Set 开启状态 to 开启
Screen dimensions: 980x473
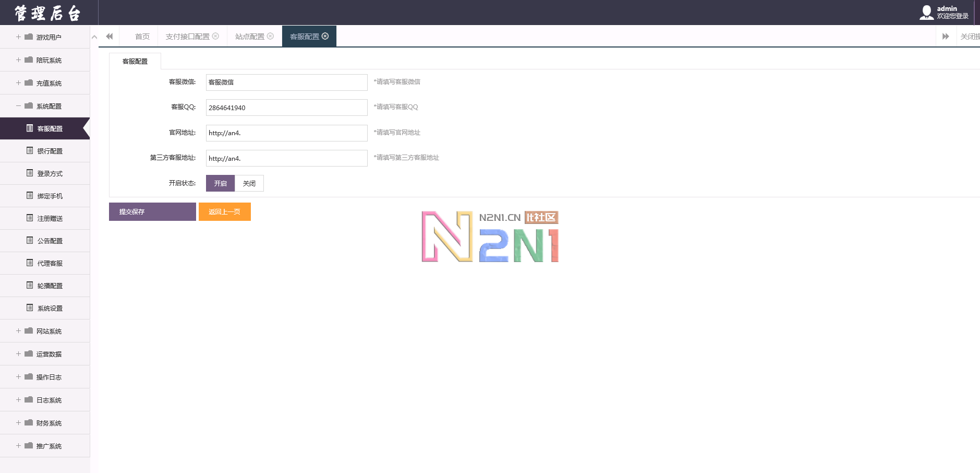pyautogui.click(x=220, y=183)
